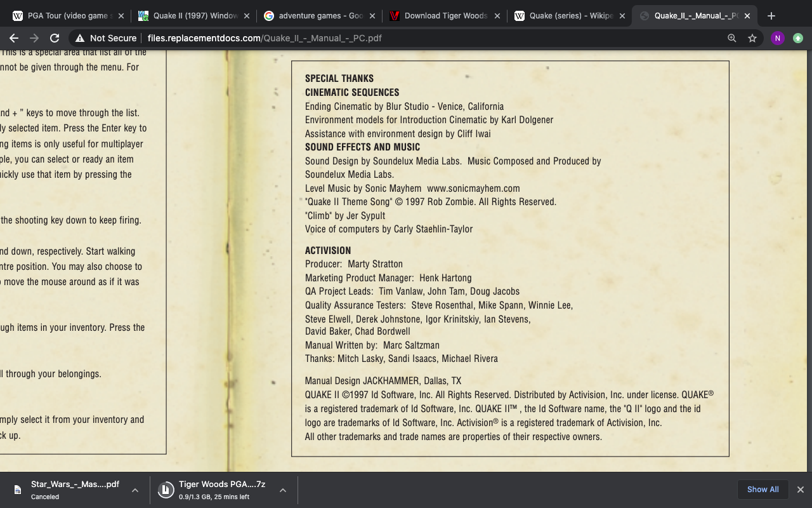Viewport: 812px width, 508px height.
Task: Click the Star_Wars canceled download item
Action: 70,490
